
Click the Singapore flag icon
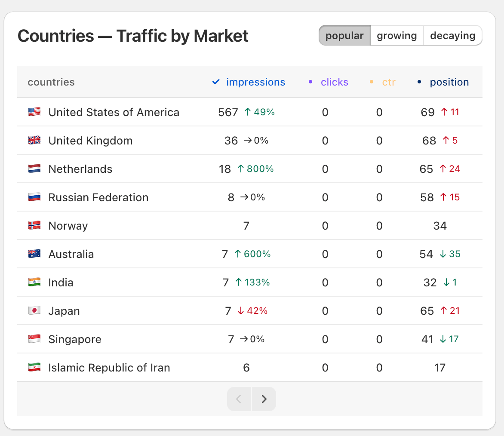(34, 339)
